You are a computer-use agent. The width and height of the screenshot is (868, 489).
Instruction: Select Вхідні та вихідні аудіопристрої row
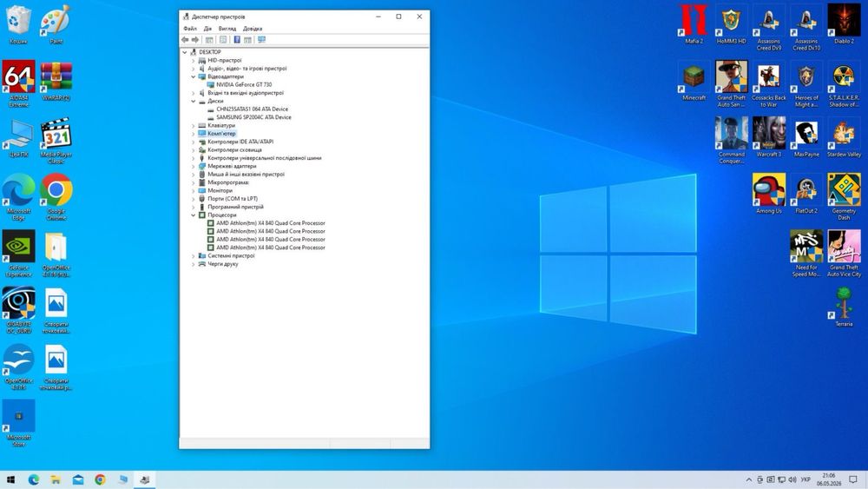(246, 93)
